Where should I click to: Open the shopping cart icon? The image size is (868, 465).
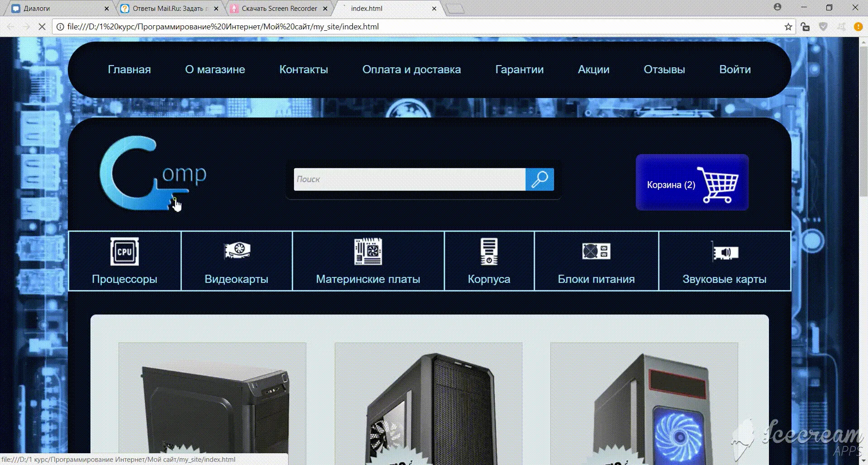click(x=717, y=185)
